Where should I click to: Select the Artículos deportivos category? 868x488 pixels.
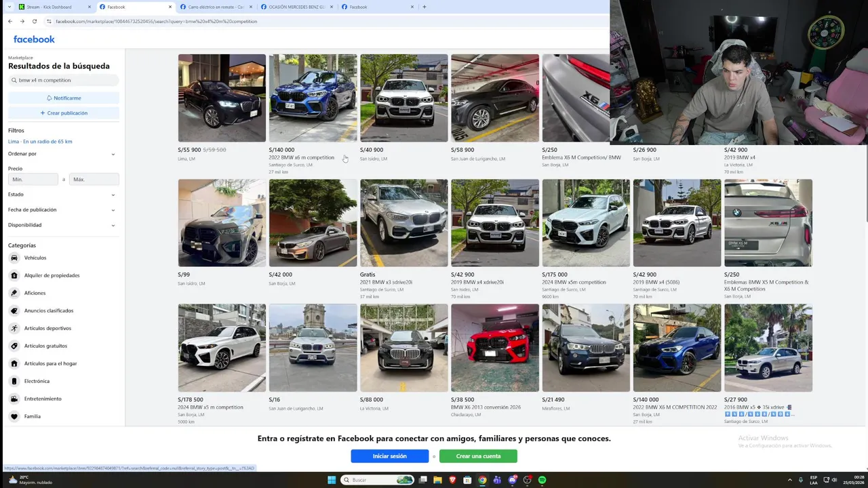(x=47, y=328)
